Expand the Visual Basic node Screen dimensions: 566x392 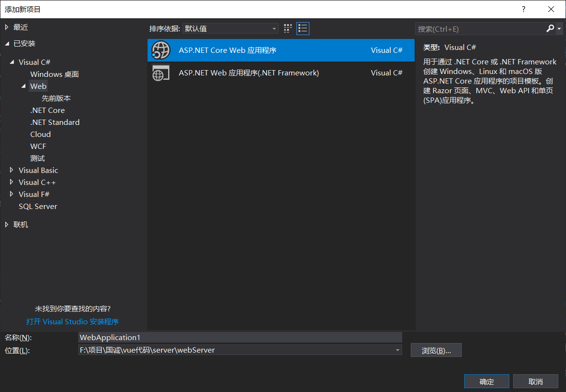(x=12, y=170)
